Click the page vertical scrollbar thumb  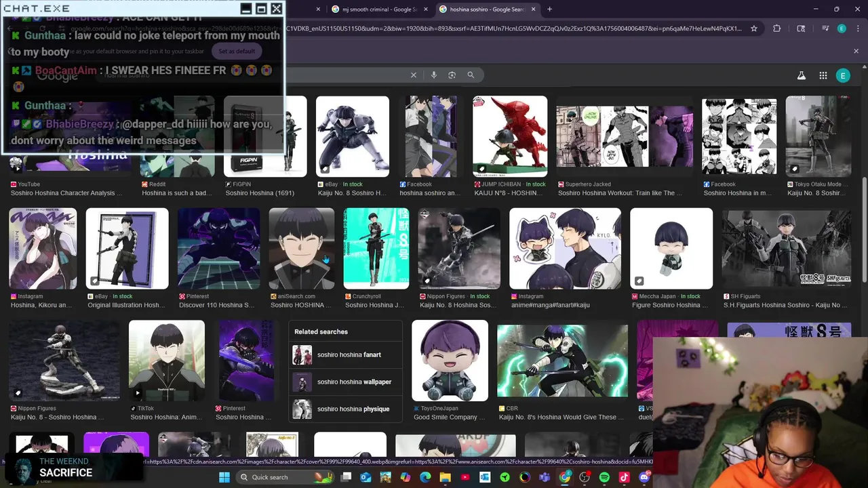[x=864, y=230]
